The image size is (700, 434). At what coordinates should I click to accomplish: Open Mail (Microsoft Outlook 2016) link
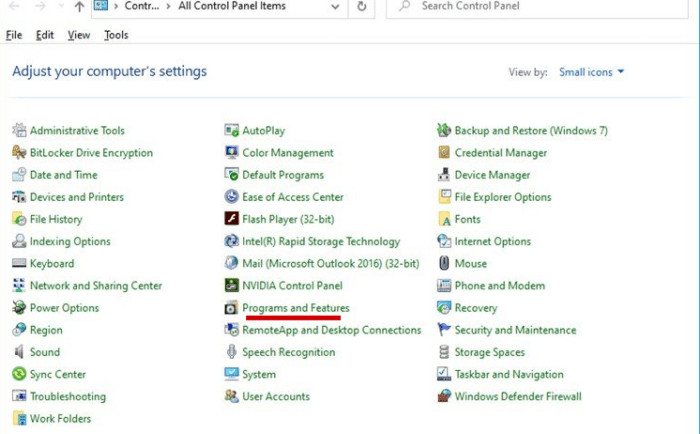[x=330, y=263]
